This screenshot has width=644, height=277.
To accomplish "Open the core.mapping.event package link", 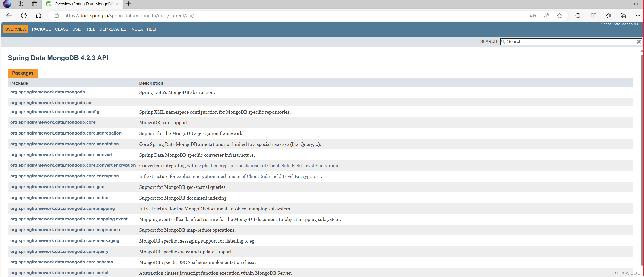I will click(x=69, y=219).
